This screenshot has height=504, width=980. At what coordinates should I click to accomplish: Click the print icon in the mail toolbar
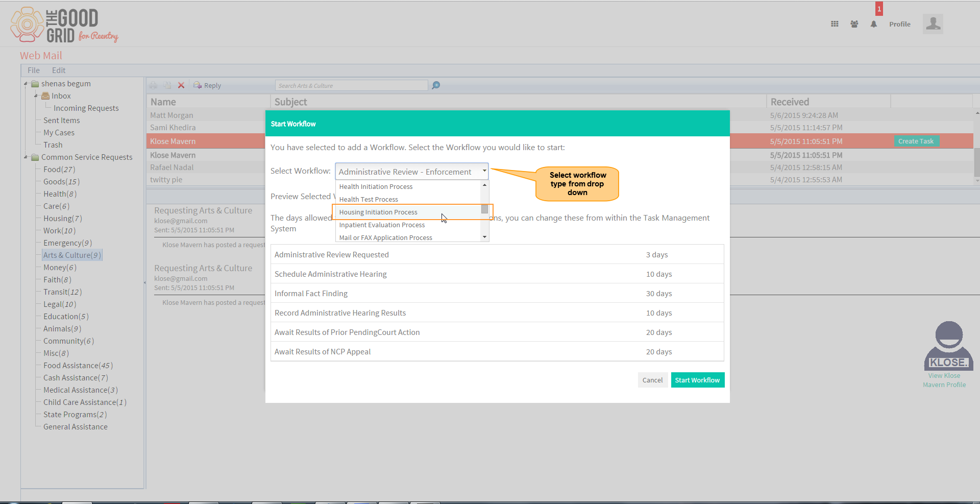coord(153,85)
